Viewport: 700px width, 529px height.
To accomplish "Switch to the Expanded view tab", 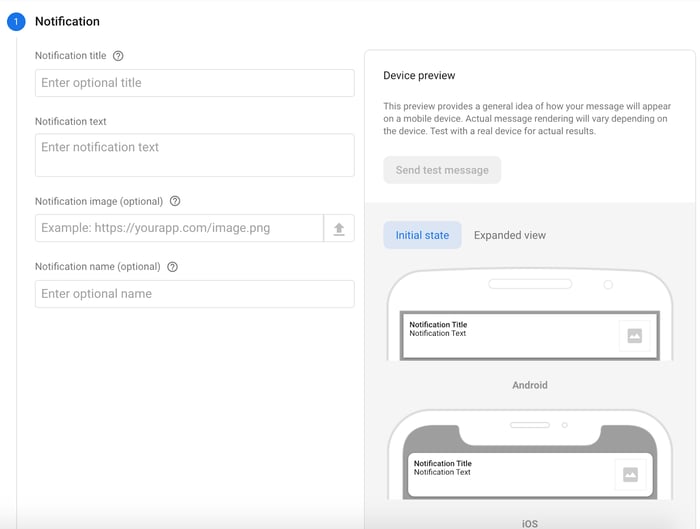I will click(x=510, y=235).
